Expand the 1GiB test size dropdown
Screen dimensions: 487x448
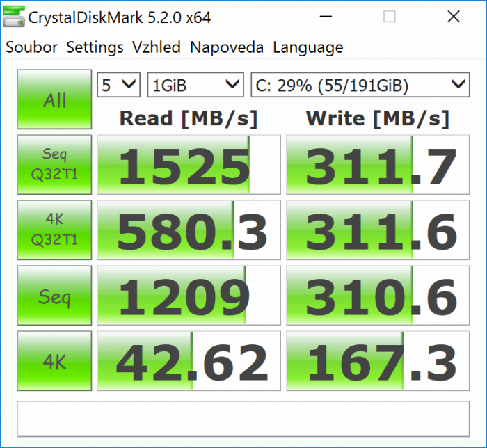(195, 86)
